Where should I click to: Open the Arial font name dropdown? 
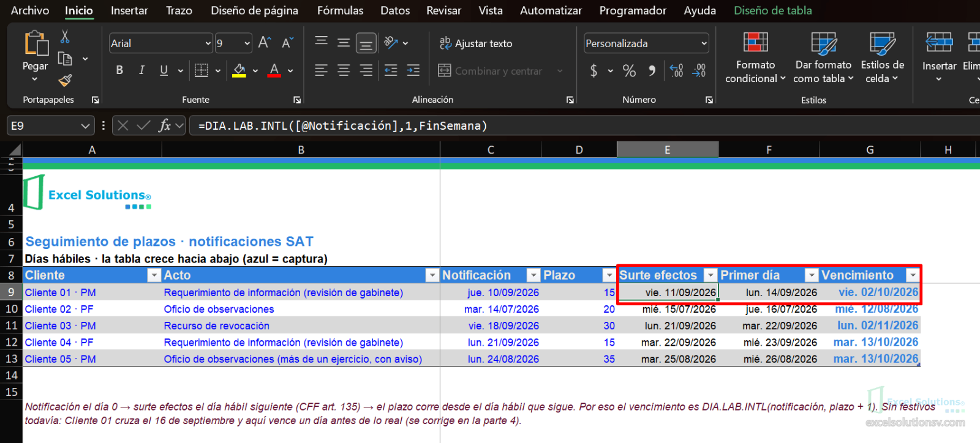(x=208, y=43)
